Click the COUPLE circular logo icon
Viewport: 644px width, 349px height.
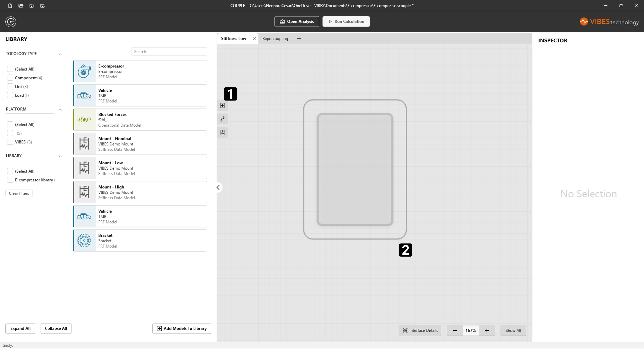(11, 22)
